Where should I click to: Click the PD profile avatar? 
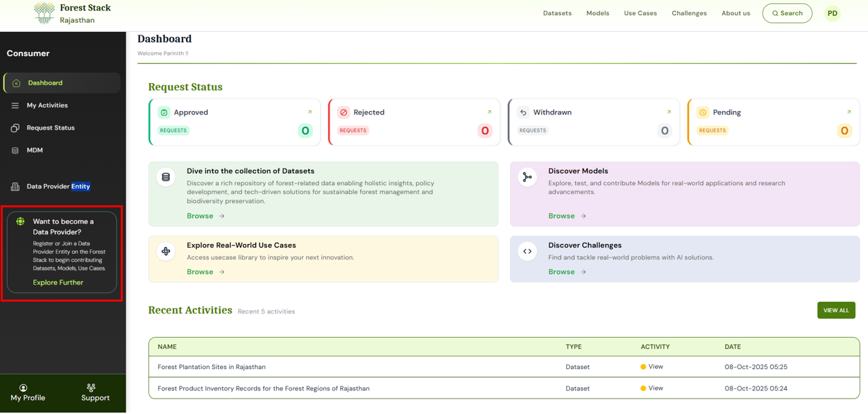[833, 12]
